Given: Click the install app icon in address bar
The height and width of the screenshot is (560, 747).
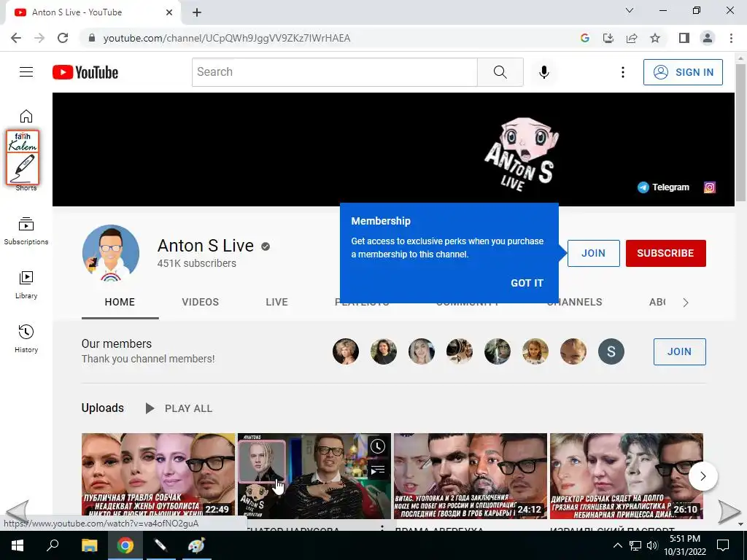Looking at the screenshot, I should click(608, 38).
